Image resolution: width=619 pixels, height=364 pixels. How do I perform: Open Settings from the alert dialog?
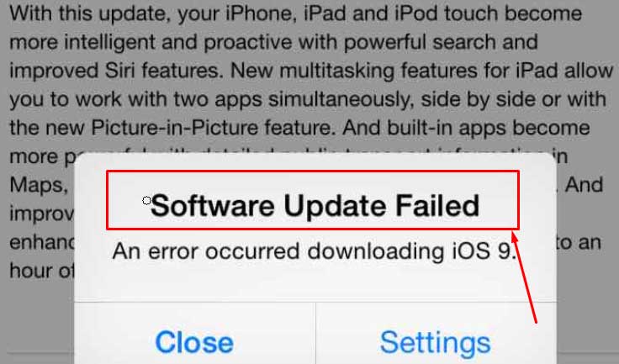[436, 342]
